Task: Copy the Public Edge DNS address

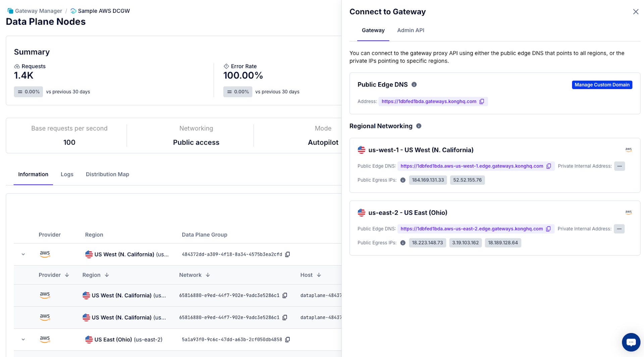Action: [x=482, y=101]
